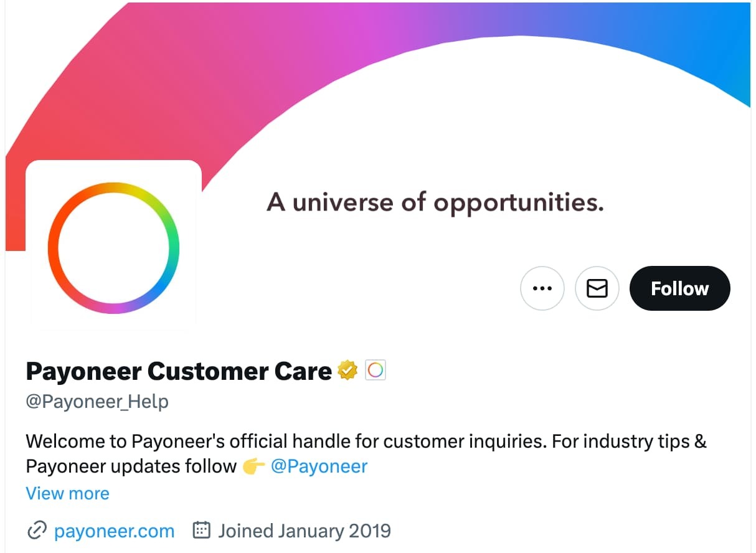Image resolution: width=756 pixels, height=553 pixels.
Task: Follow the Payoneer Customer Care account
Action: coord(679,288)
